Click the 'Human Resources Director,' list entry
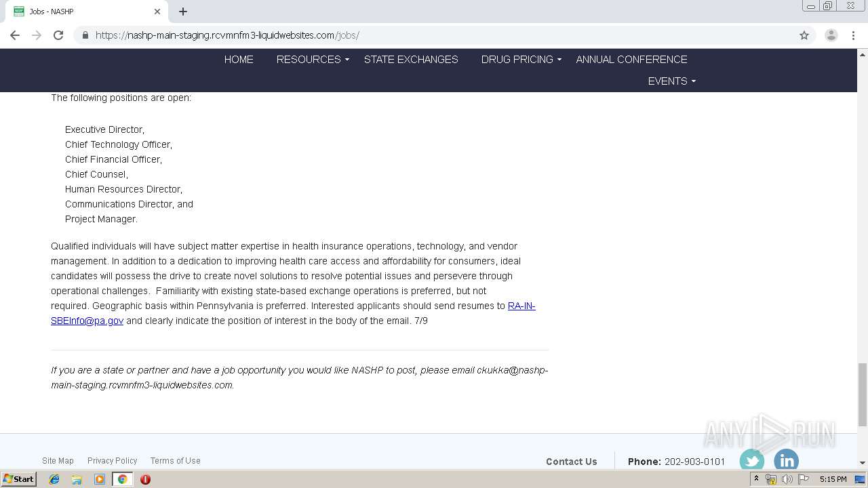868x488 pixels. (x=123, y=189)
